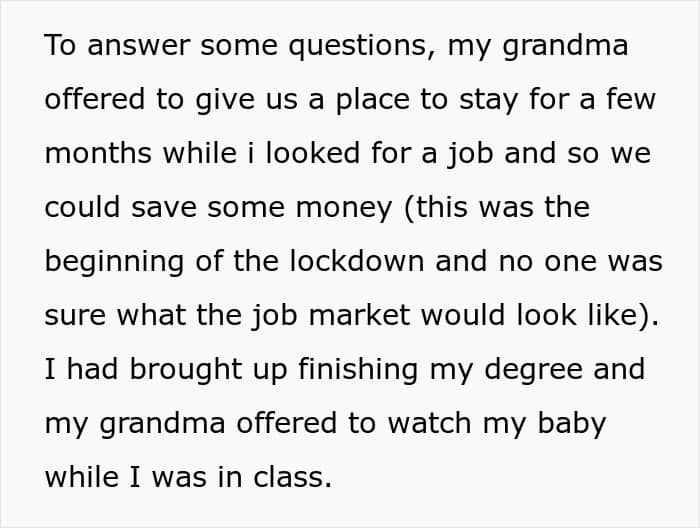700x528 pixels.
Task: Click the words 'place to stay'
Action: click(427, 100)
